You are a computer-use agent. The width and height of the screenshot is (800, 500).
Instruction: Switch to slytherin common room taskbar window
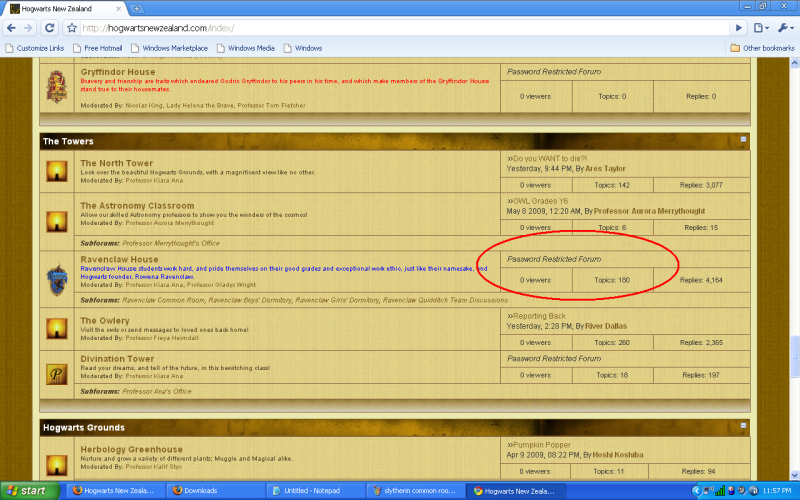(416, 491)
